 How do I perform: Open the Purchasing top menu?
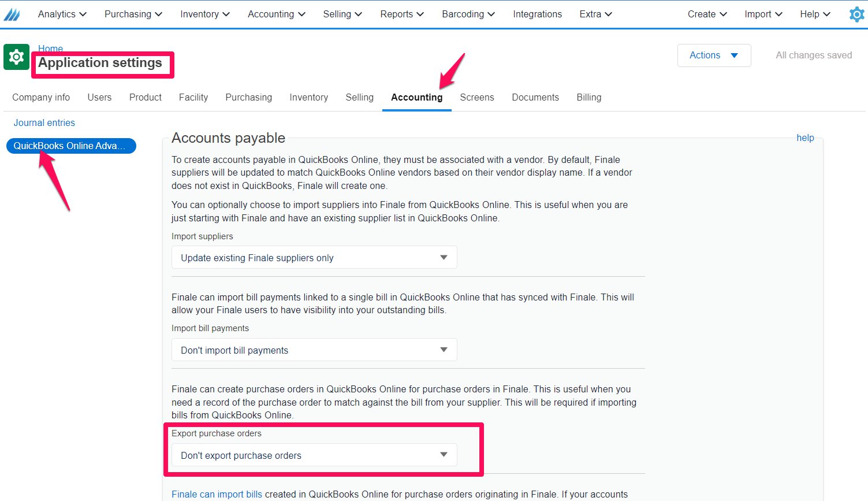coord(133,14)
